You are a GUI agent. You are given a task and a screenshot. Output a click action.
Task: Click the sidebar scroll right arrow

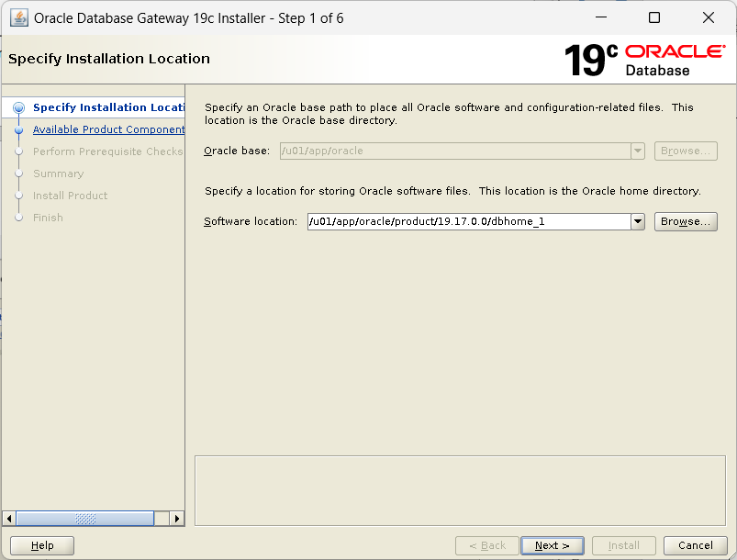[177, 519]
